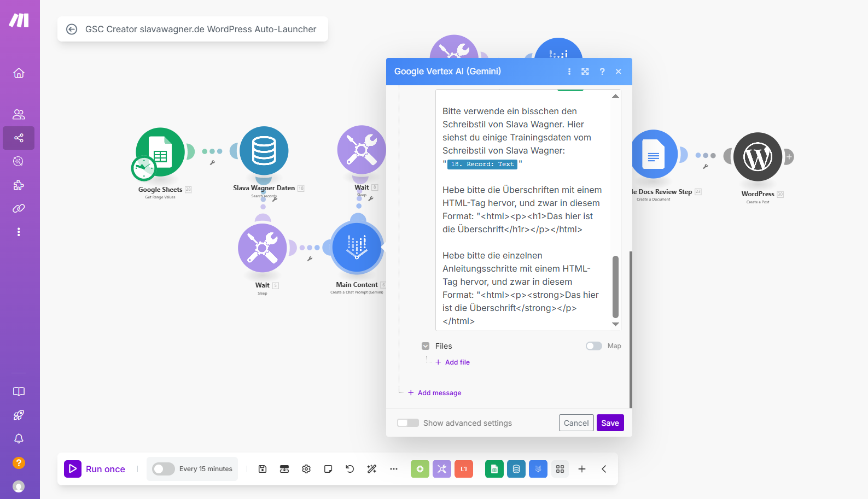Viewport: 868px width, 499px height.
Task: Click the Make logo in sidebar
Action: coord(19,20)
